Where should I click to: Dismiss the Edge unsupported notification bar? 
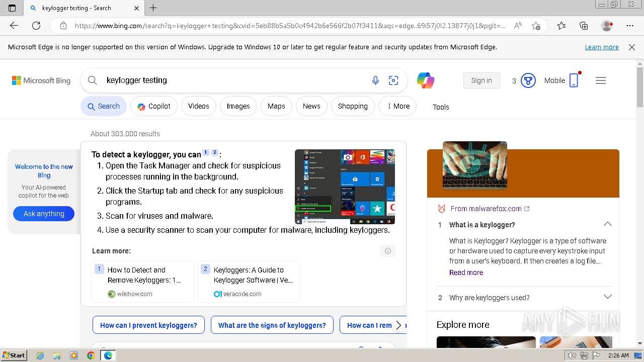tap(632, 47)
